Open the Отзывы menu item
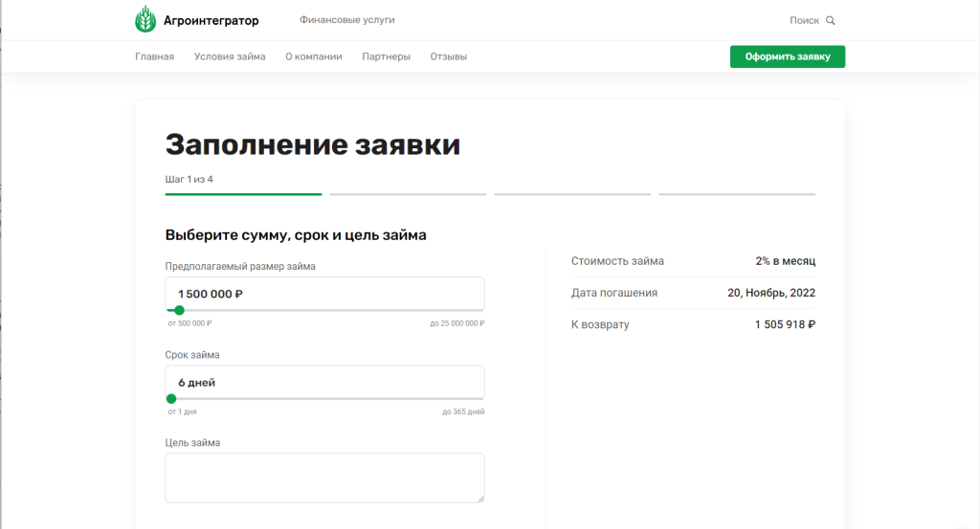 click(x=448, y=56)
